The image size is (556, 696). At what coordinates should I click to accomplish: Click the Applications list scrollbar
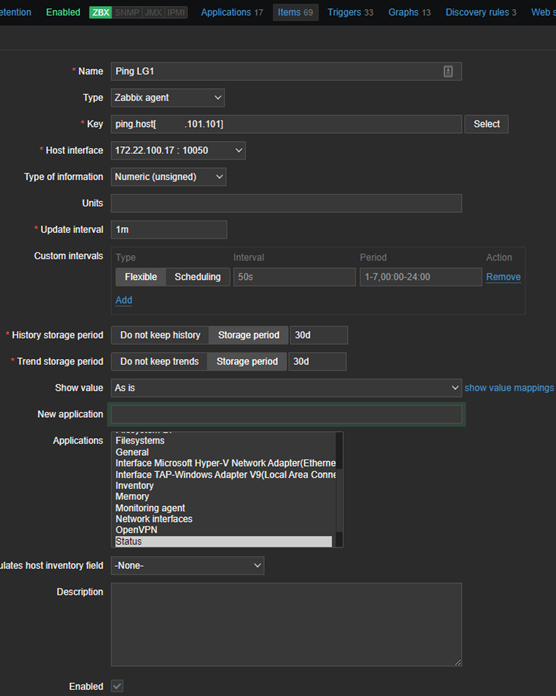pyautogui.click(x=339, y=489)
